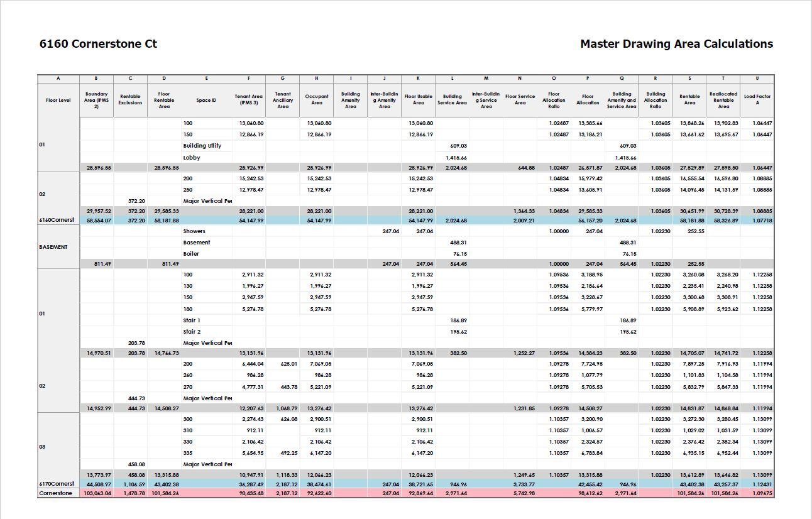Select the boundary area total "103,063.04"

point(97,493)
